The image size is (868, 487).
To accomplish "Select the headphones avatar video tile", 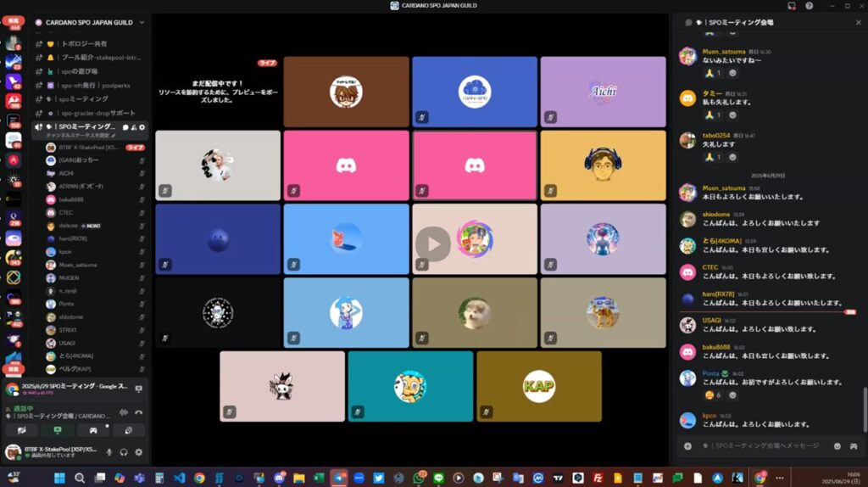I will click(603, 165).
